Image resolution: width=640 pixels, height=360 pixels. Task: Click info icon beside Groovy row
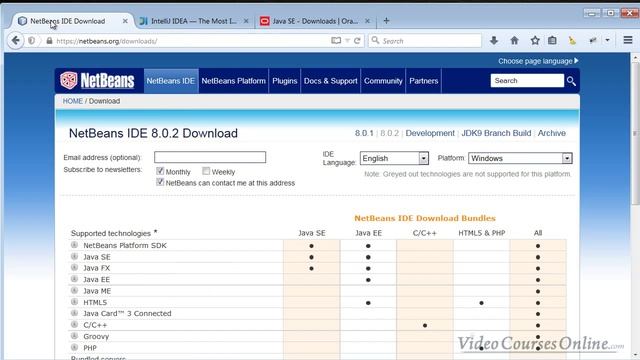74,336
